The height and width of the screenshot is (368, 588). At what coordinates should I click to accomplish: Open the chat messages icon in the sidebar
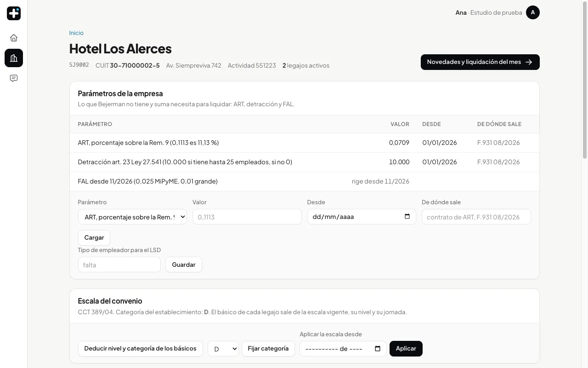[x=14, y=78]
